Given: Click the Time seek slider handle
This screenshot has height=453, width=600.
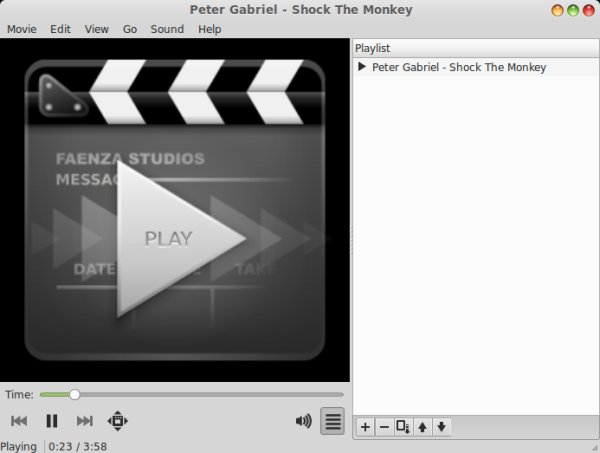Looking at the screenshot, I should coord(75,394).
